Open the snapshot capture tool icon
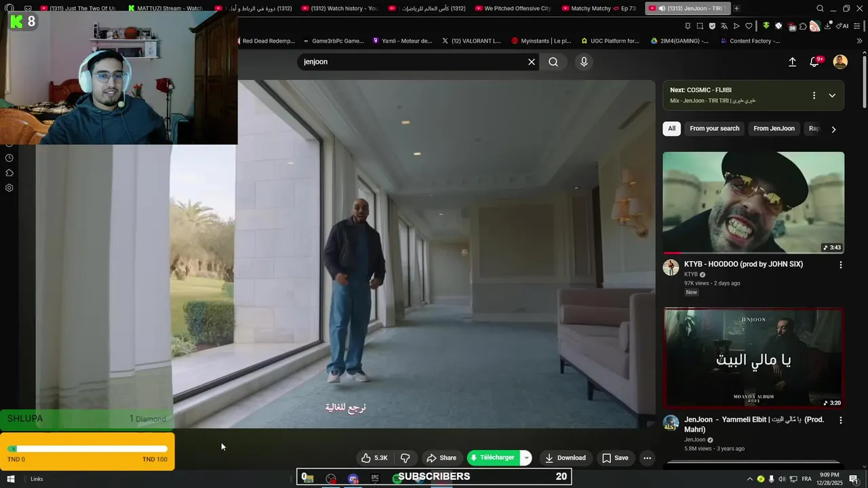This screenshot has height=488, width=868. 700,26
